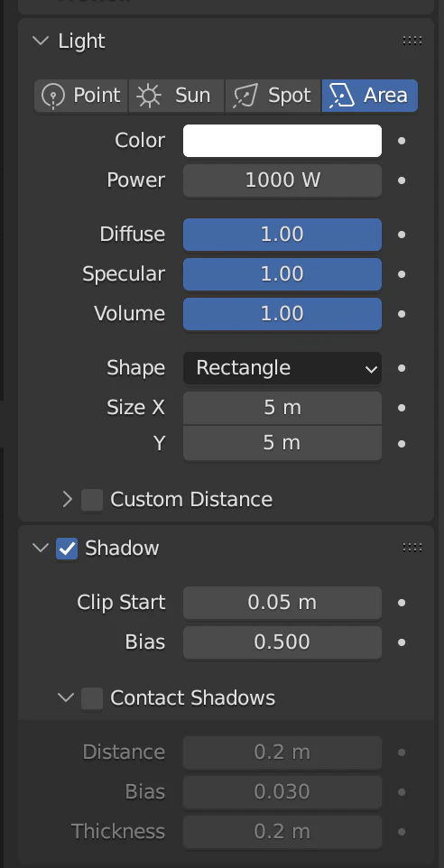Select the Area light type

[x=370, y=96]
